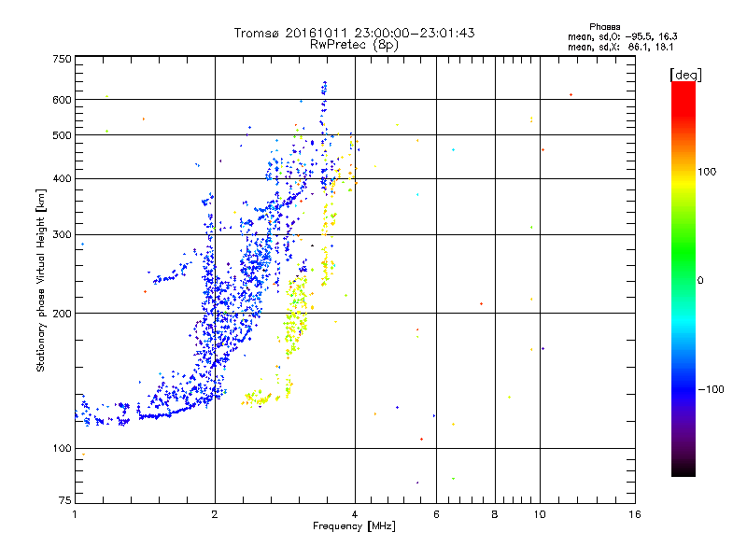The height and width of the screenshot is (560, 747).
Task: Click the "[deg]" colorbar unit label
Action: pos(685,75)
